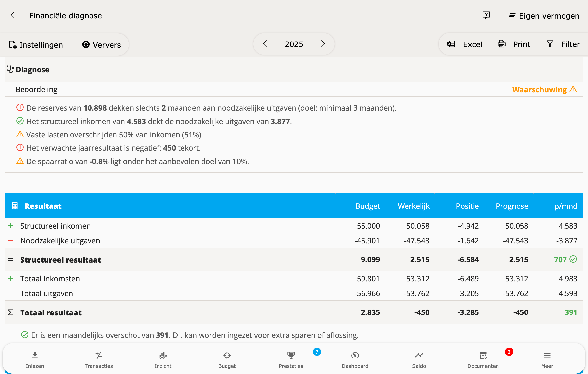Click warning triangle beside spaarratio message
588x374 pixels.
(x=20, y=161)
